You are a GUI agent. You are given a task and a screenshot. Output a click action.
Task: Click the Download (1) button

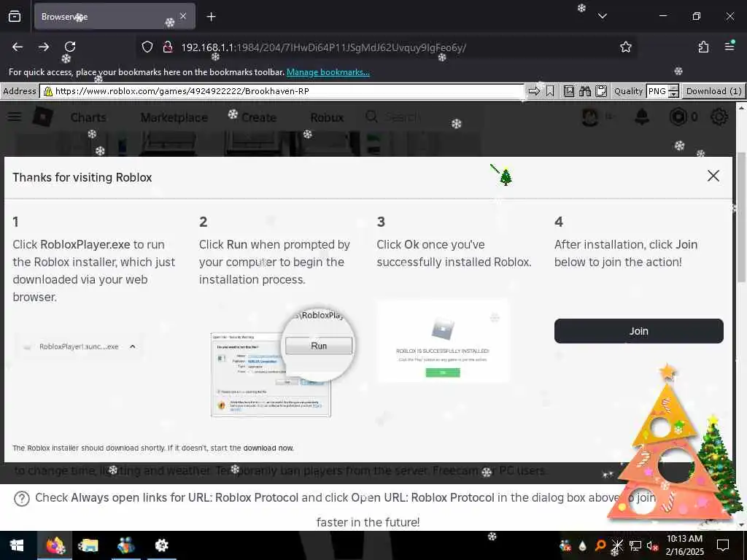click(x=713, y=91)
